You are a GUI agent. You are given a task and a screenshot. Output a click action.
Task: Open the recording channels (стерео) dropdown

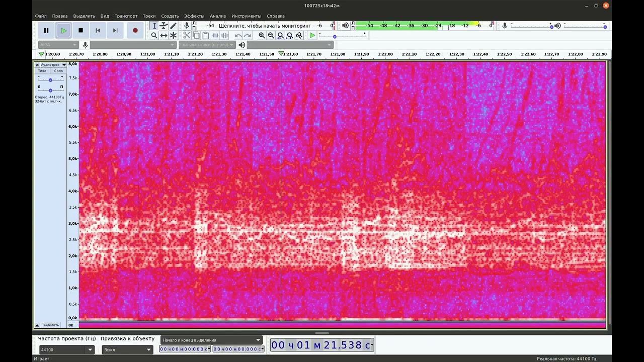pos(207,45)
